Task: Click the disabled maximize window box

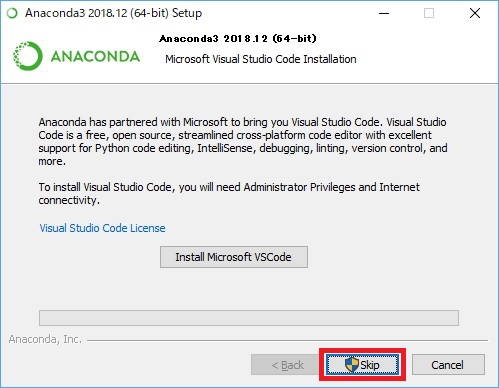Action: (429, 13)
